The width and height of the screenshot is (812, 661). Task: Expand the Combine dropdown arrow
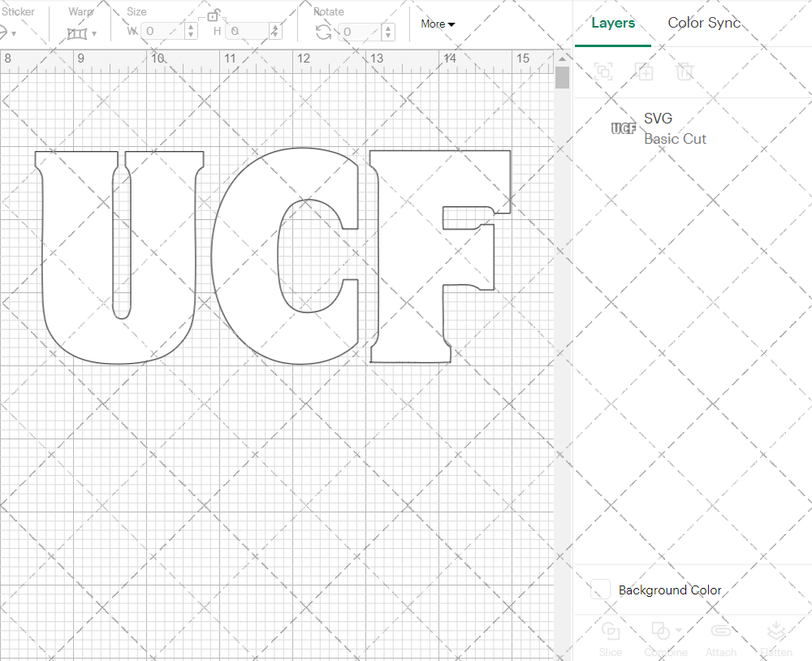coord(679,631)
